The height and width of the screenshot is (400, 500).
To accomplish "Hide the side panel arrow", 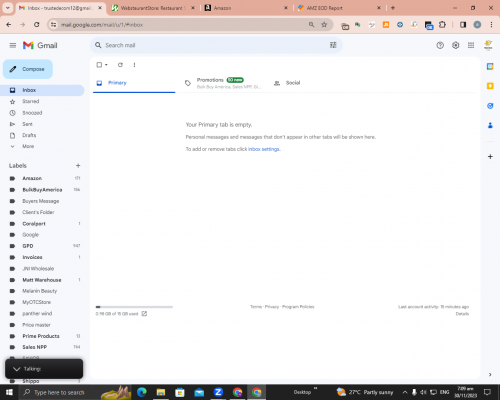I will tap(490, 374).
